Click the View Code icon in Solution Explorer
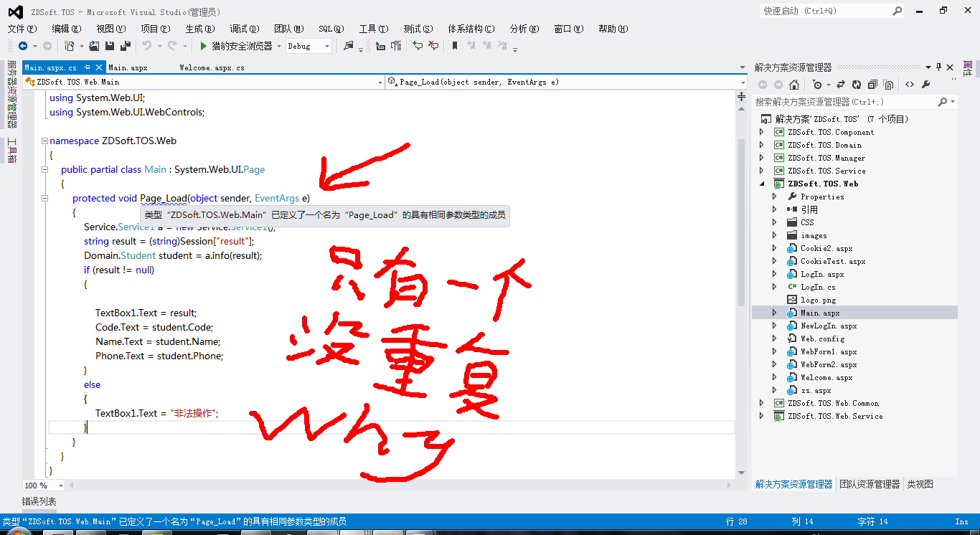The image size is (980, 535). pyautogui.click(x=910, y=85)
